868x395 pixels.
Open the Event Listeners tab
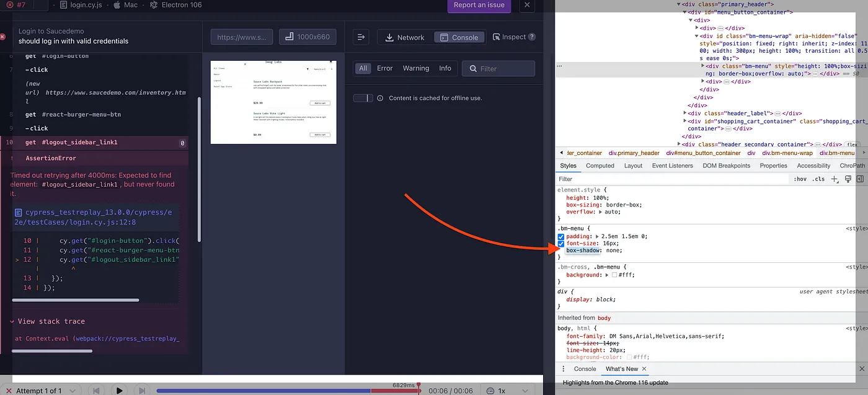672,166
